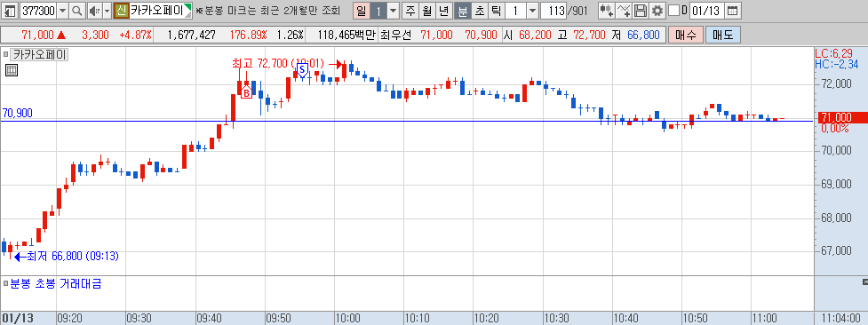Image resolution: width=868 pixels, height=325 pixels.
Task: Click the green 신 credit badge icon
Action: [x=121, y=11]
